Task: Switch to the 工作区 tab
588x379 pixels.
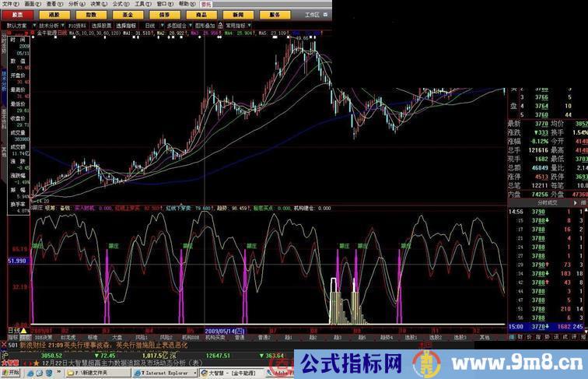Action: [x=311, y=14]
